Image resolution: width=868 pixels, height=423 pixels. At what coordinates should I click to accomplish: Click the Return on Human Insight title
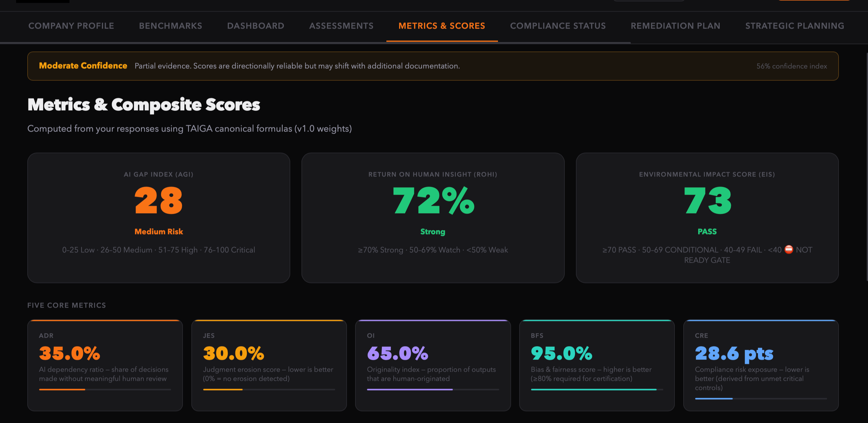pos(433,174)
